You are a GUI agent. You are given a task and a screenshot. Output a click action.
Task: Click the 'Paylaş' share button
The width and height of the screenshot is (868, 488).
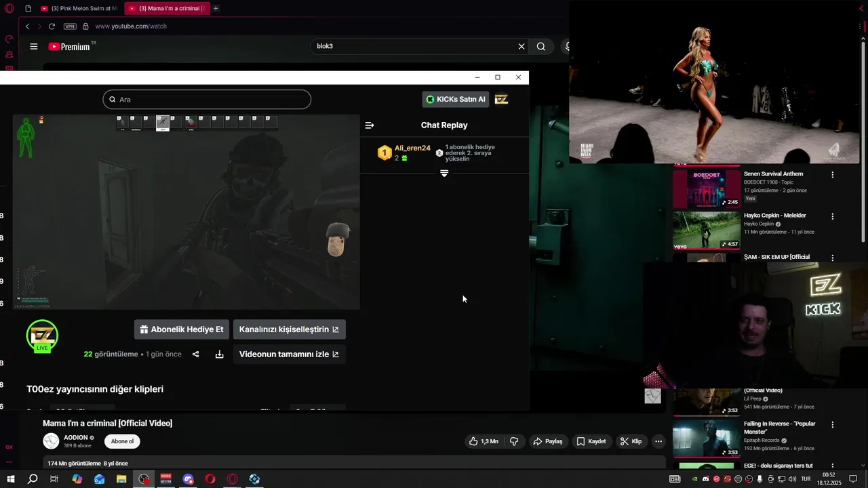point(548,441)
